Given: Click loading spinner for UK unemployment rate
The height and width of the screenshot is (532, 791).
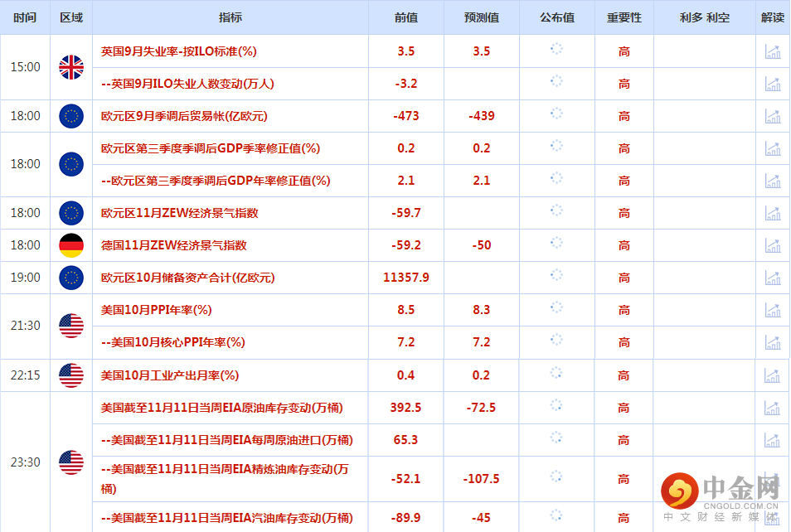Looking at the screenshot, I should (556, 49).
